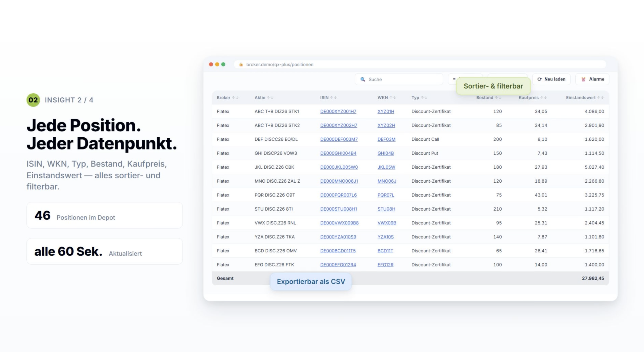Sort by the WKN column header
The height and width of the screenshot is (352, 644).
tap(382, 98)
